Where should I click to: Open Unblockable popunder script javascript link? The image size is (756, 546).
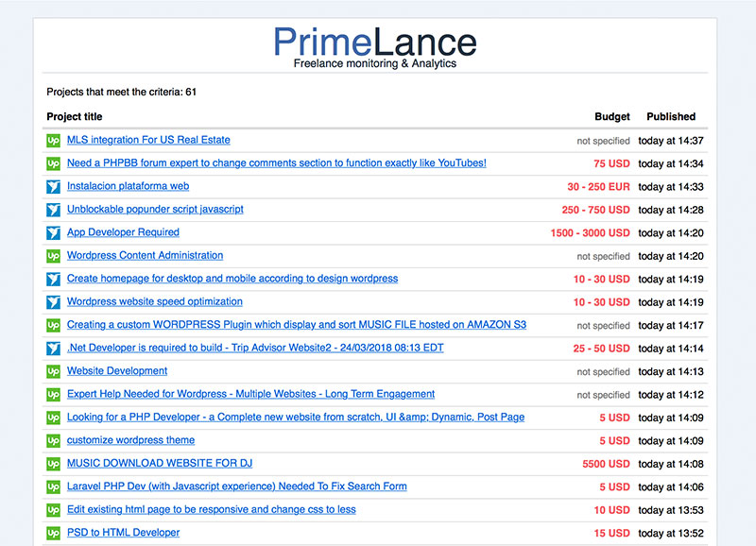coord(155,209)
